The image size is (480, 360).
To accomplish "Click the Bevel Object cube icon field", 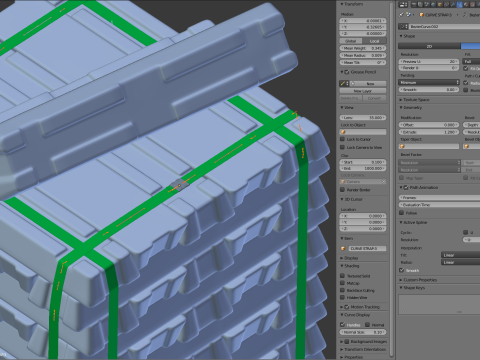I will [472, 146].
